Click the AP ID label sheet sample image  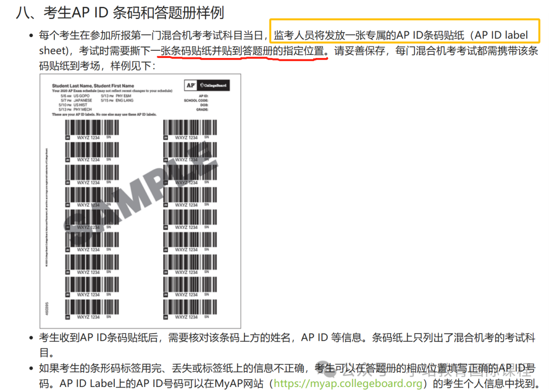tap(140, 201)
